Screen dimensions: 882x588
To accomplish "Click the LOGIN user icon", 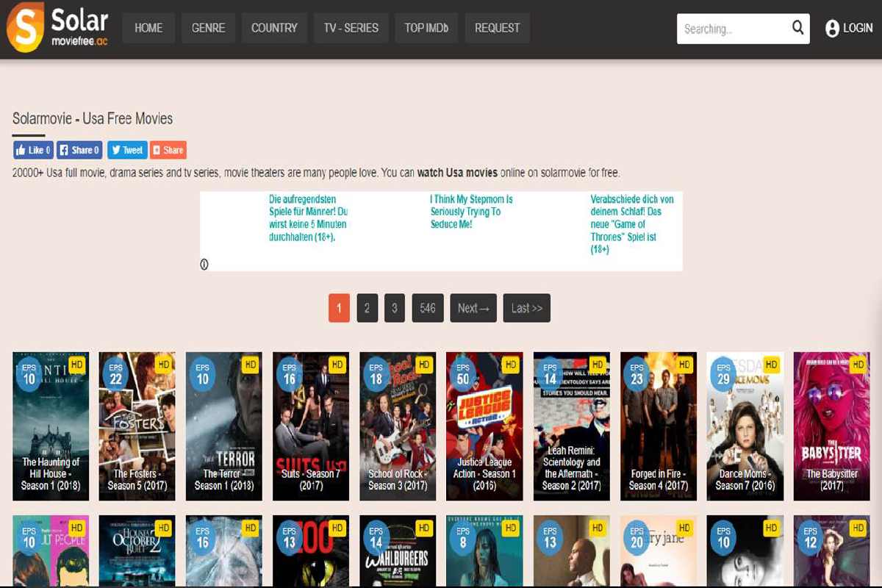I will [832, 29].
